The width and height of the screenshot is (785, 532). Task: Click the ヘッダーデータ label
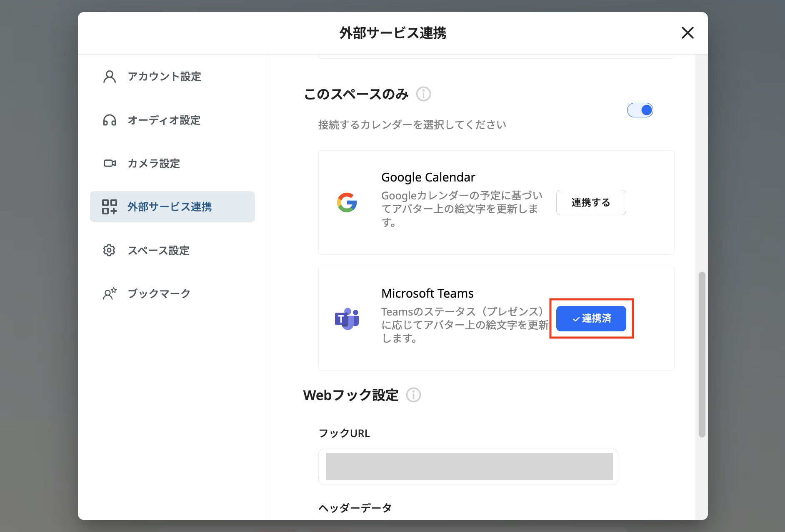[x=355, y=508]
